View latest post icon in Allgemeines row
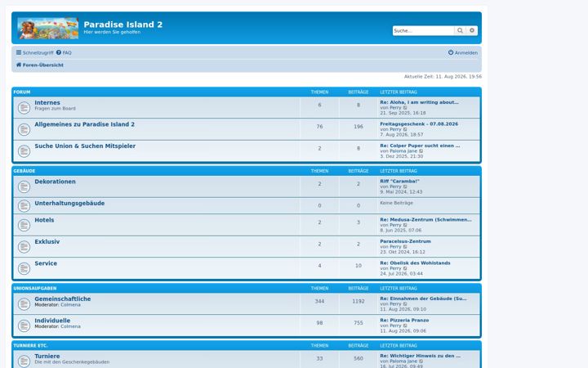The height and width of the screenshot is (368, 588). [405, 129]
